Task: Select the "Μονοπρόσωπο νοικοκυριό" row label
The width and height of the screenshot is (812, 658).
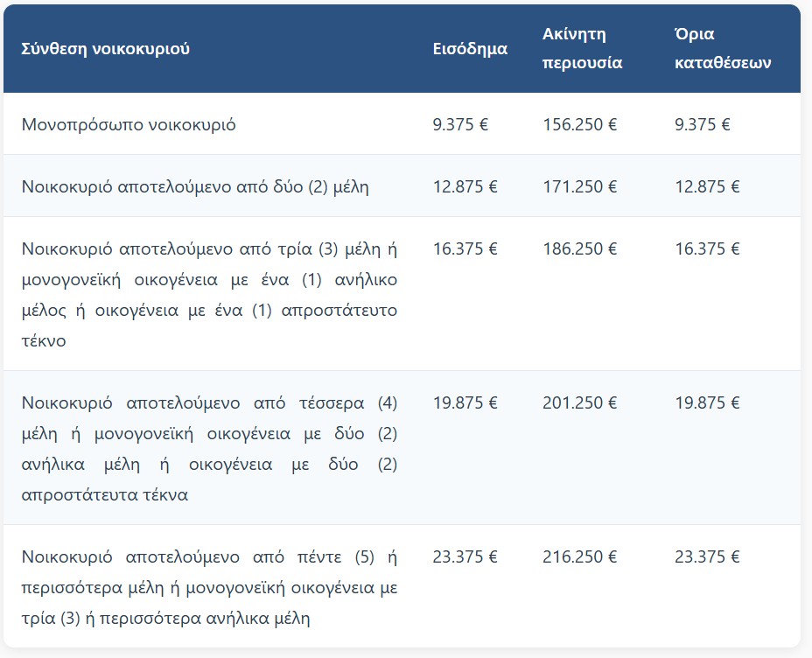Action: tap(129, 124)
